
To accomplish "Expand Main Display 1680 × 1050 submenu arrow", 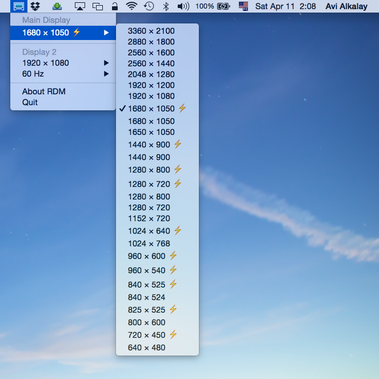I will click(106, 33).
